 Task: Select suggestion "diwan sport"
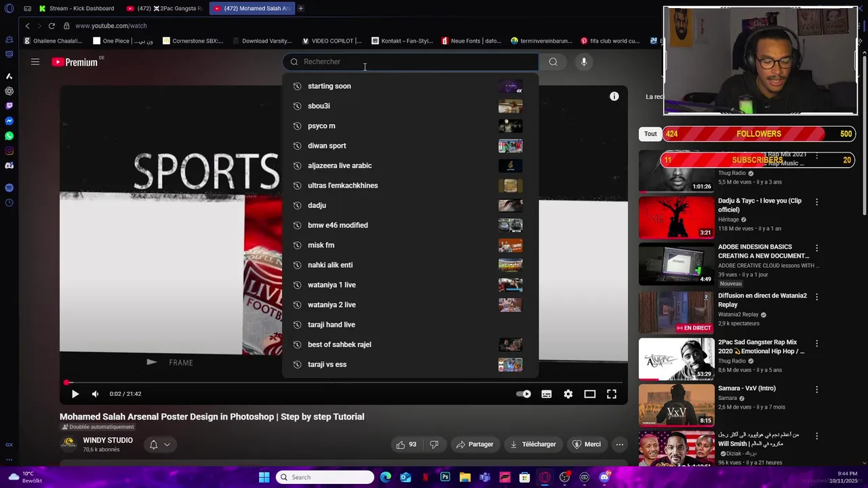pos(410,146)
